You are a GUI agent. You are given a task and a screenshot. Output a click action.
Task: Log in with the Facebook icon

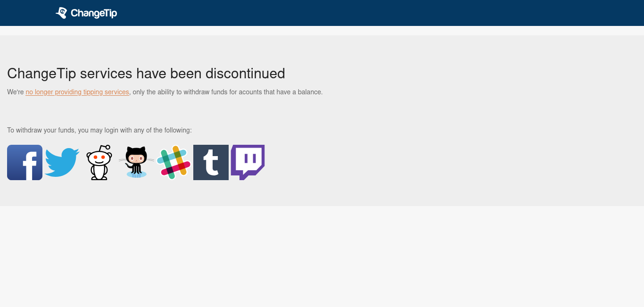click(25, 162)
